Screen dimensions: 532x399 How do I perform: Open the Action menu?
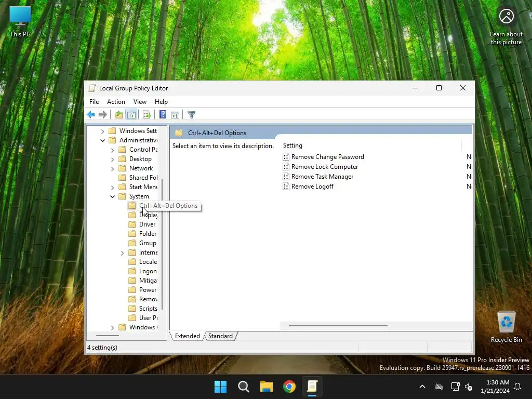[x=116, y=102]
